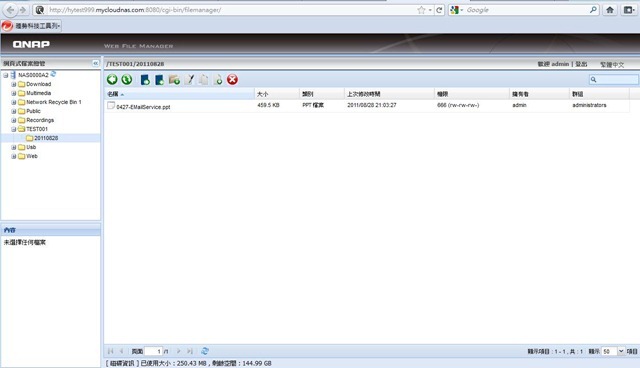This screenshot has width=640, height=368.
Task: Open 0427-EMailService.ppt file name
Action: (143, 107)
